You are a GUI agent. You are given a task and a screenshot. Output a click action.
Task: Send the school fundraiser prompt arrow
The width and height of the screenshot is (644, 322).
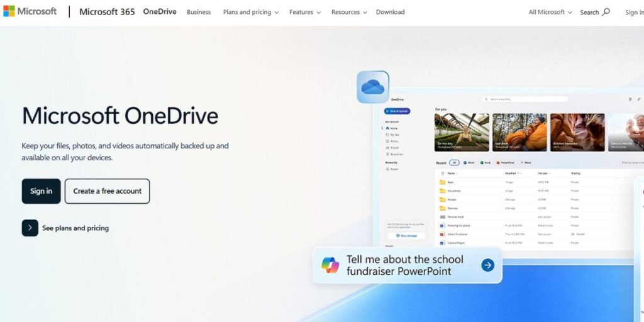tap(487, 265)
